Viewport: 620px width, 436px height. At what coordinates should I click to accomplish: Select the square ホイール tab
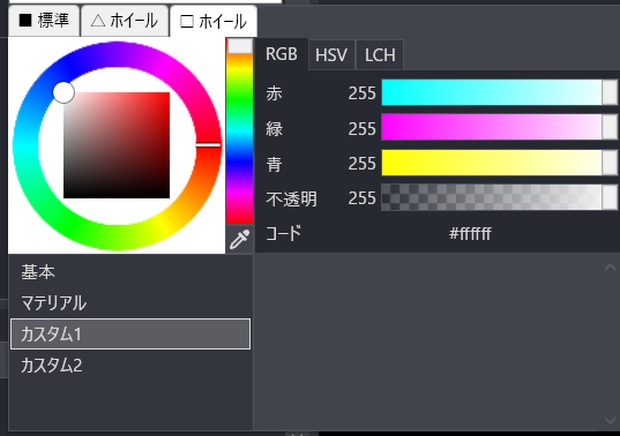tap(214, 21)
